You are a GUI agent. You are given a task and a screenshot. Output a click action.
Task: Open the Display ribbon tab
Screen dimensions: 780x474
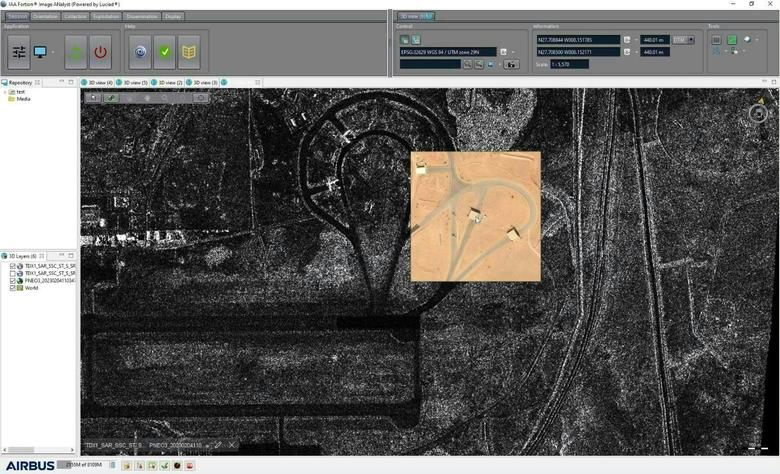click(173, 17)
